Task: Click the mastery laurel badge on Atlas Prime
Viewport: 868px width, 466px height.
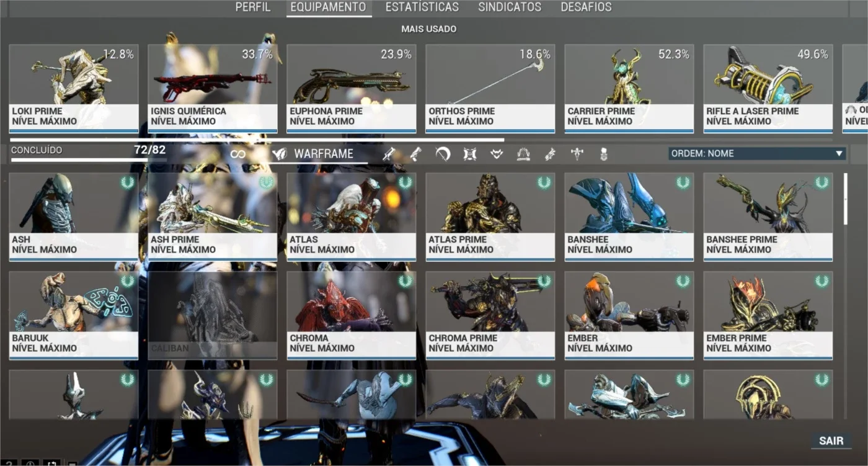Action: [x=544, y=182]
